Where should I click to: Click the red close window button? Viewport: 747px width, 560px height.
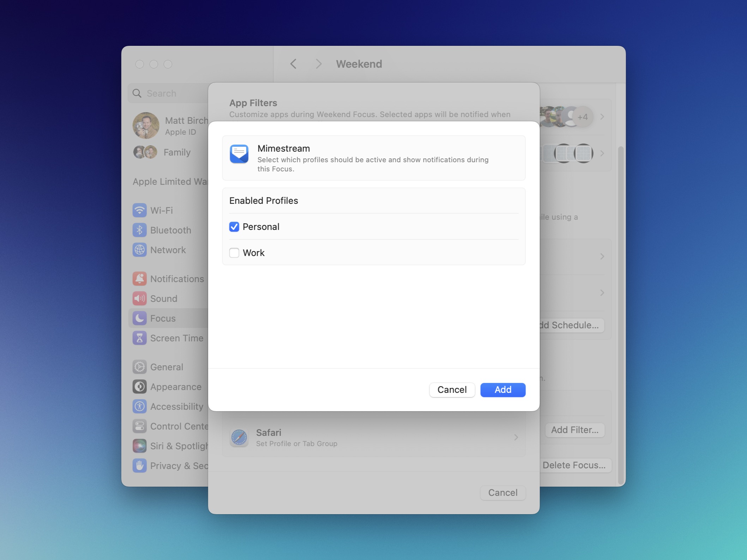pyautogui.click(x=140, y=64)
